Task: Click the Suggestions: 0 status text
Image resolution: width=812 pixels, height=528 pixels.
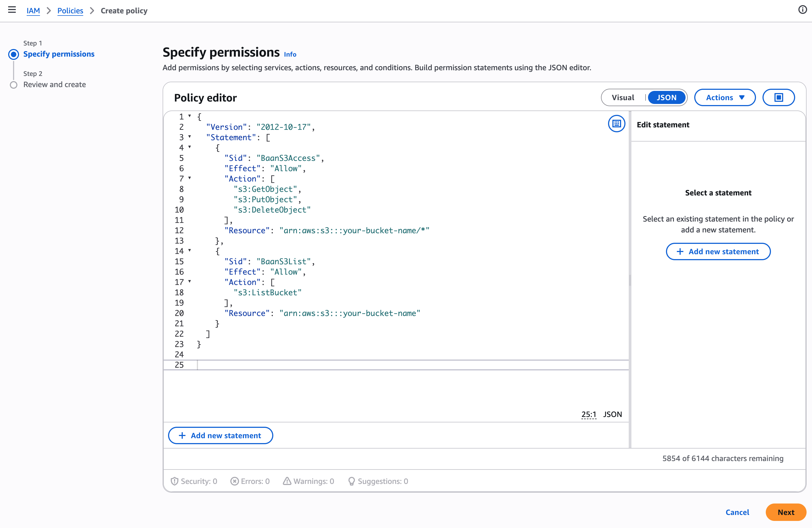Action: pyautogui.click(x=383, y=481)
